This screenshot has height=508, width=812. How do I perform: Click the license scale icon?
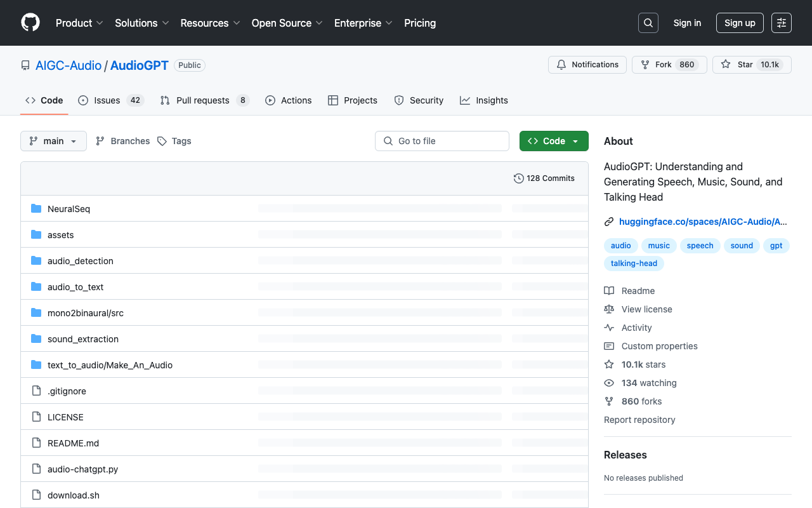pos(609,309)
